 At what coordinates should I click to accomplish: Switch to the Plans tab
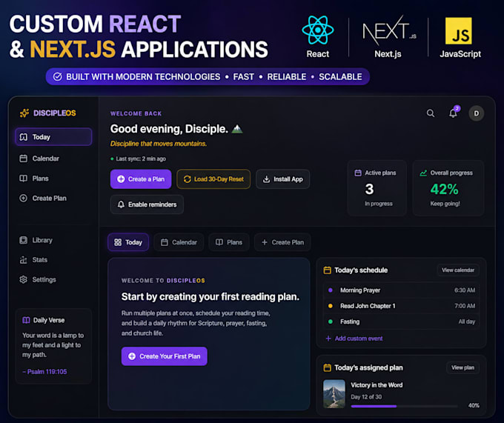[x=229, y=242]
